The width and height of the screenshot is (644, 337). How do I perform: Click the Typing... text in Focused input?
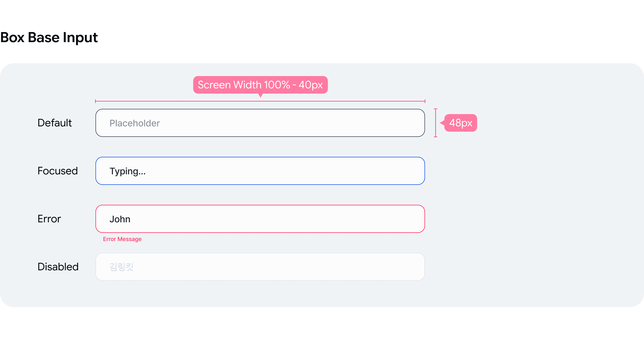(x=127, y=171)
